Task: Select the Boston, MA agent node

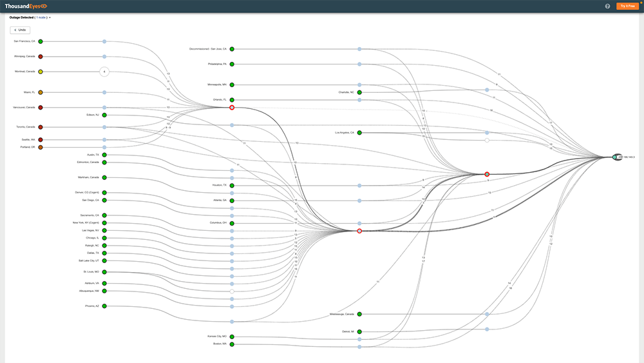Action: pyautogui.click(x=232, y=344)
